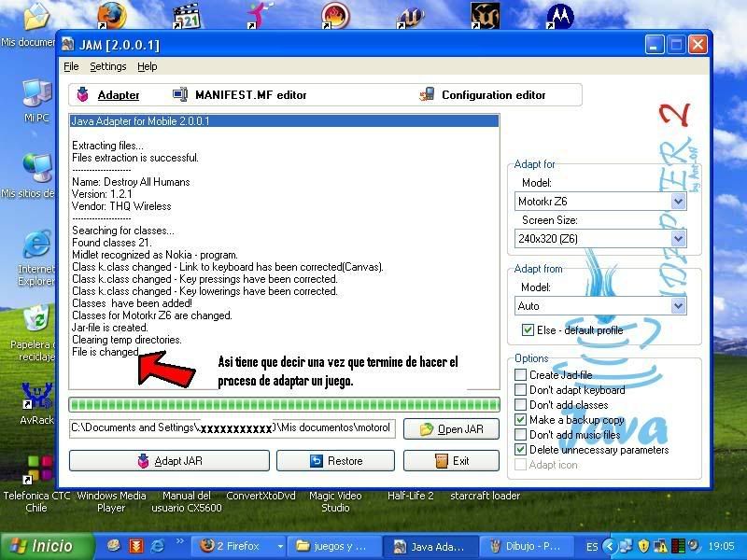Select the Motorola desktop shortcut icon
The image size is (747, 560).
560,17
